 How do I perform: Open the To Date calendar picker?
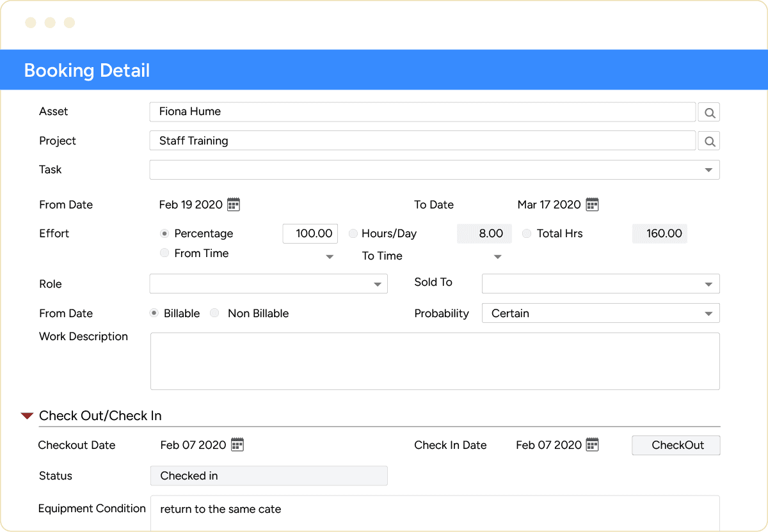click(x=592, y=203)
